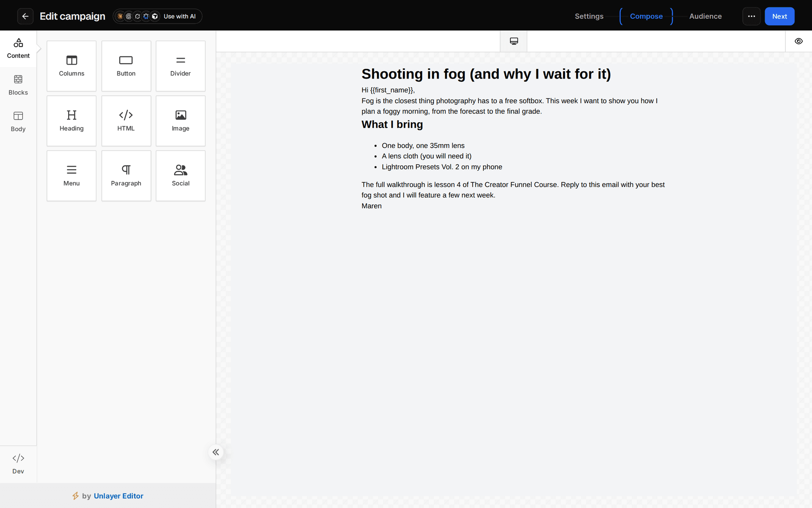Open the Body sidebar tab
The width and height of the screenshot is (812, 508).
[18, 121]
